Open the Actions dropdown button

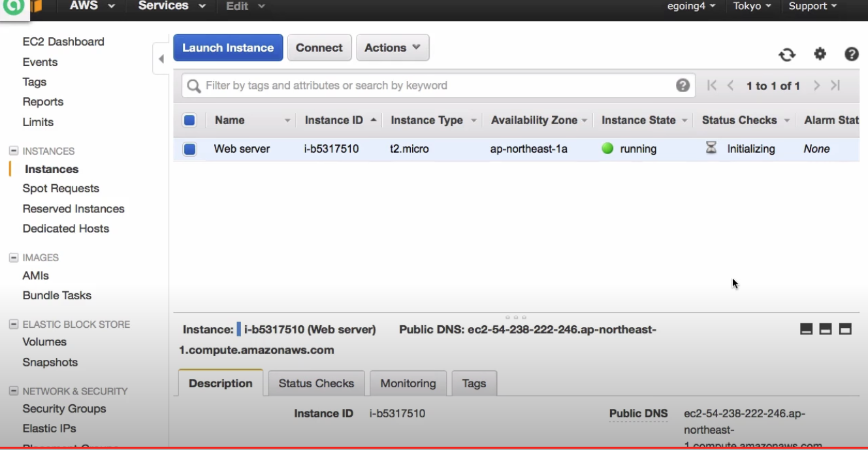393,48
